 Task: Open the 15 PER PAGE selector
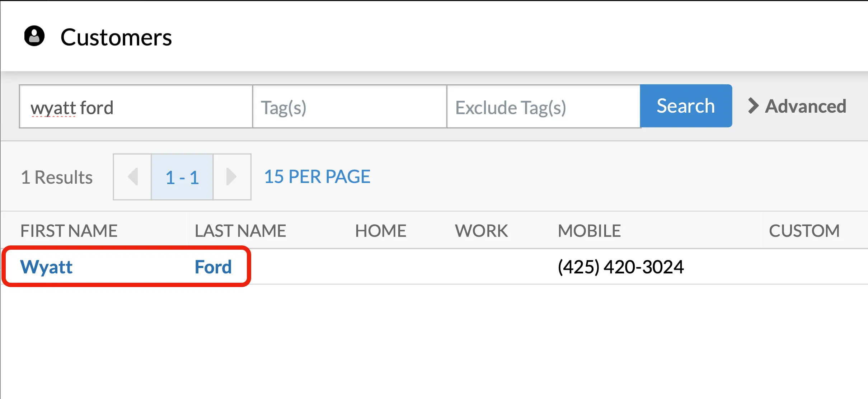pyautogui.click(x=317, y=177)
